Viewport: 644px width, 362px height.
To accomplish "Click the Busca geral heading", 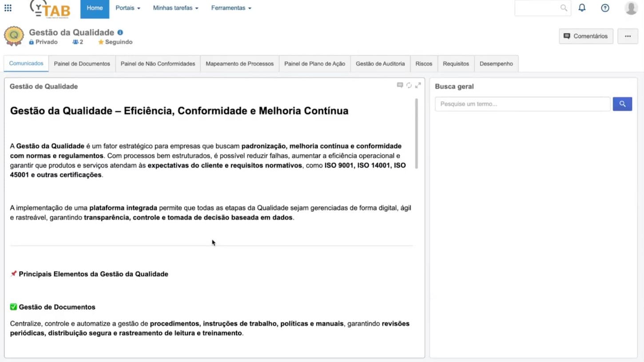I will point(454,87).
